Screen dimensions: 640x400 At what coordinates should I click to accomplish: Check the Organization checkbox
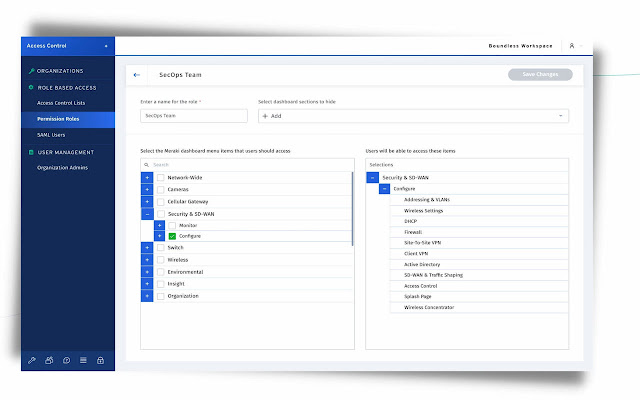(161, 296)
